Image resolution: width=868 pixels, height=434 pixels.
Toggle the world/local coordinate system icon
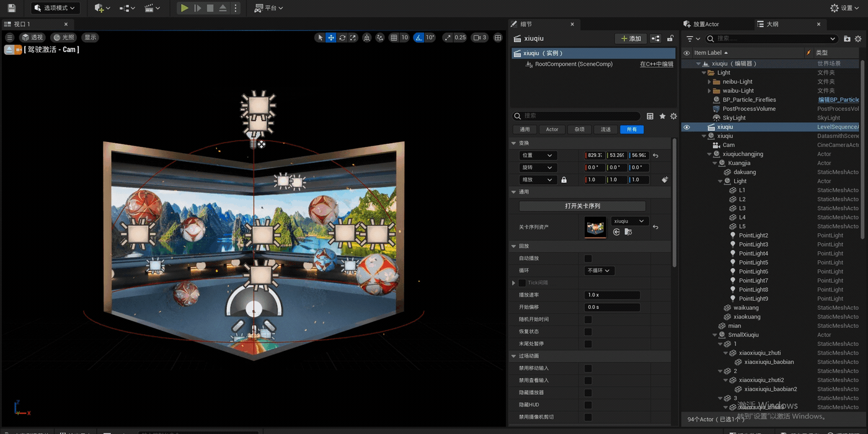point(367,38)
